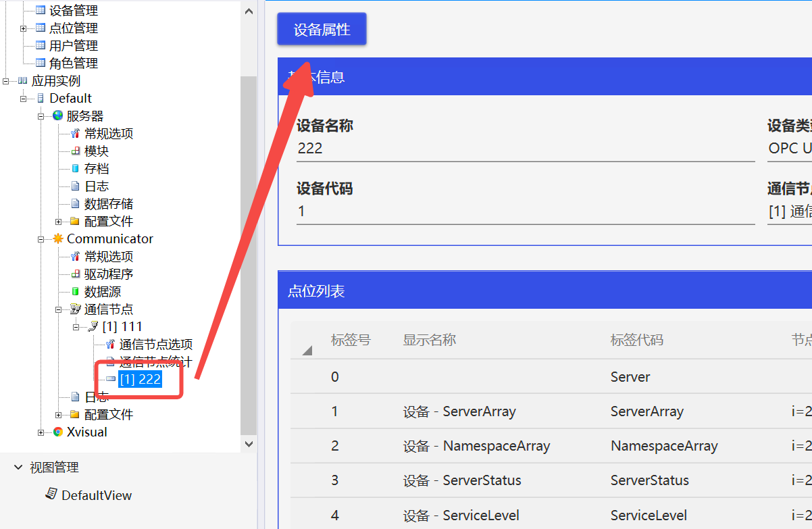This screenshot has width=812, height=529.
Task: Click the 设备 - ServerArray cell
Action: (x=459, y=411)
